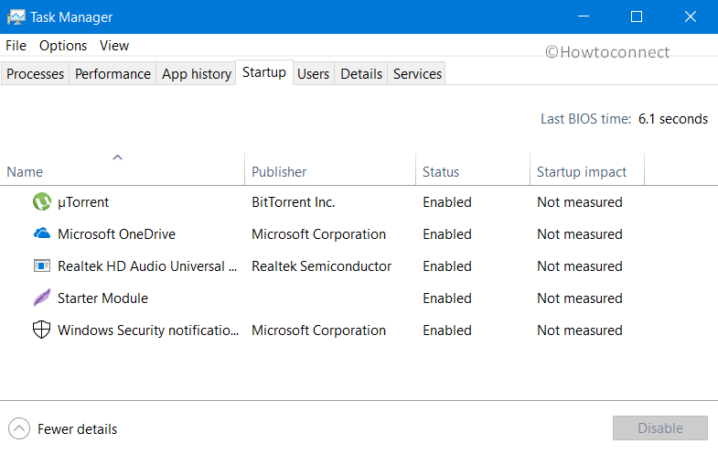Click the Microsoft OneDrive cloud icon
Screen dimensions: 718x455
tap(42, 233)
